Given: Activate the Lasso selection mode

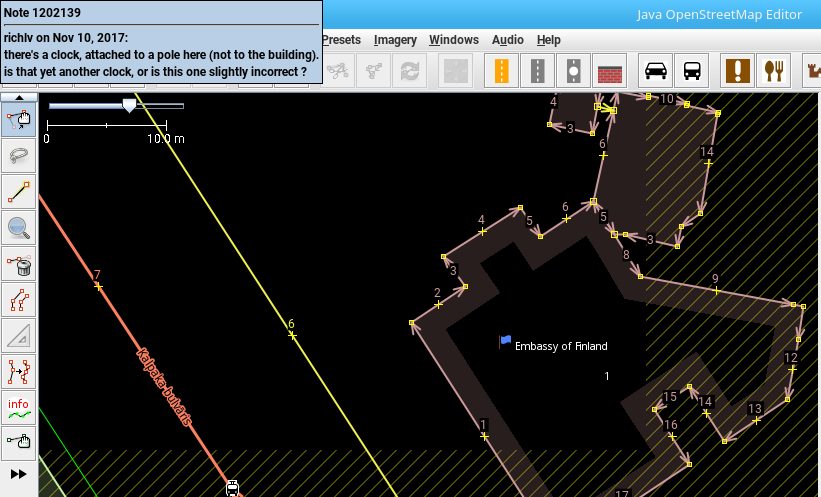Looking at the screenshot, I should (18, 155).
